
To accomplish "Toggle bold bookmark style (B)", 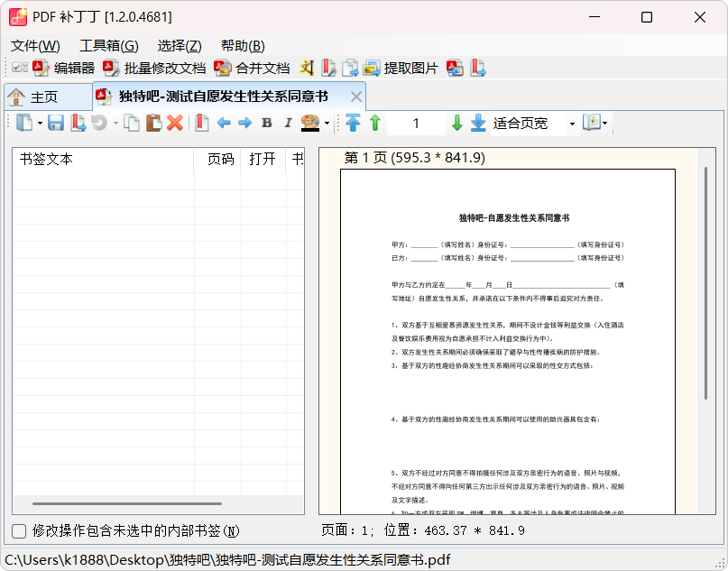I will [x=266, y=123].
